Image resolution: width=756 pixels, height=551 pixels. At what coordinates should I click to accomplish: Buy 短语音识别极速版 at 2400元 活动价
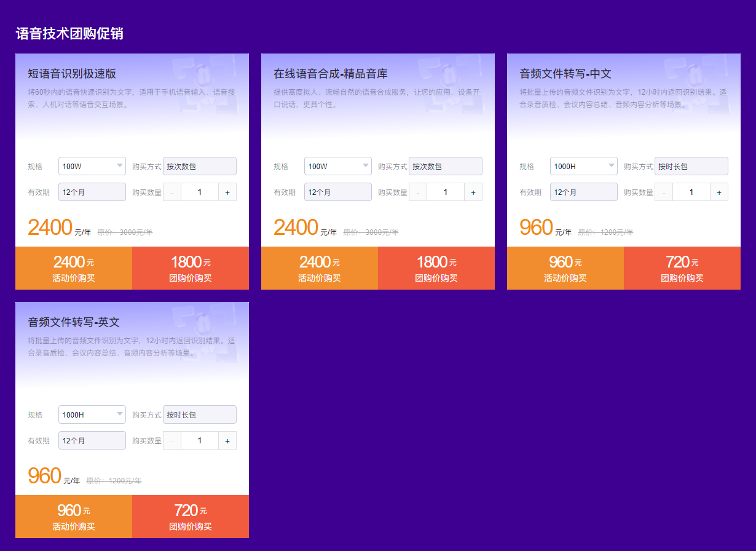point(74,268)
